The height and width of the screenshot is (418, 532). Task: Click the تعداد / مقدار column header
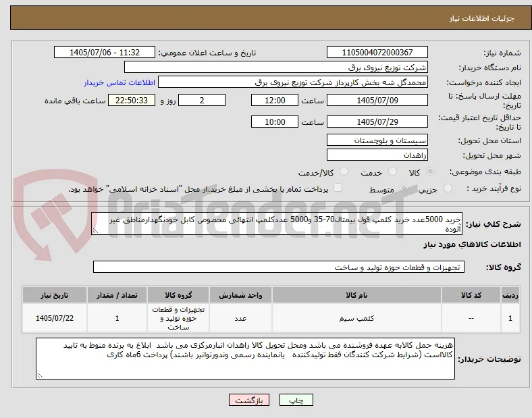(117, 295)
